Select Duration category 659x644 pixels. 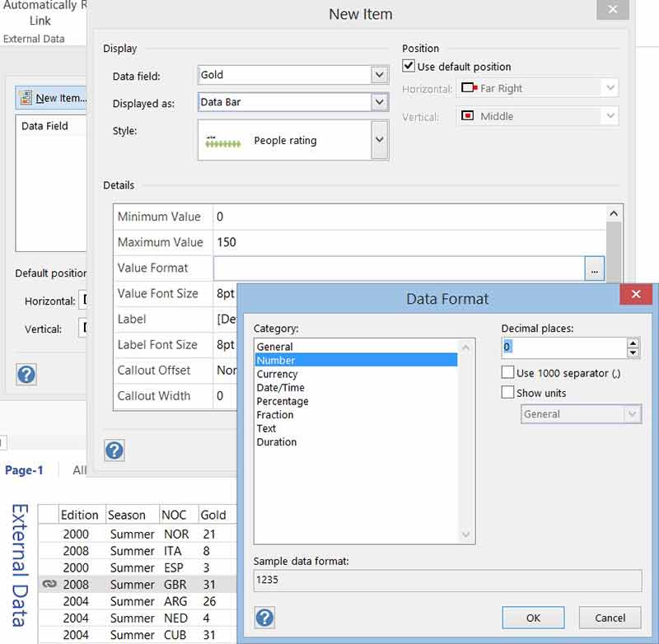click(x=356, y=442)
